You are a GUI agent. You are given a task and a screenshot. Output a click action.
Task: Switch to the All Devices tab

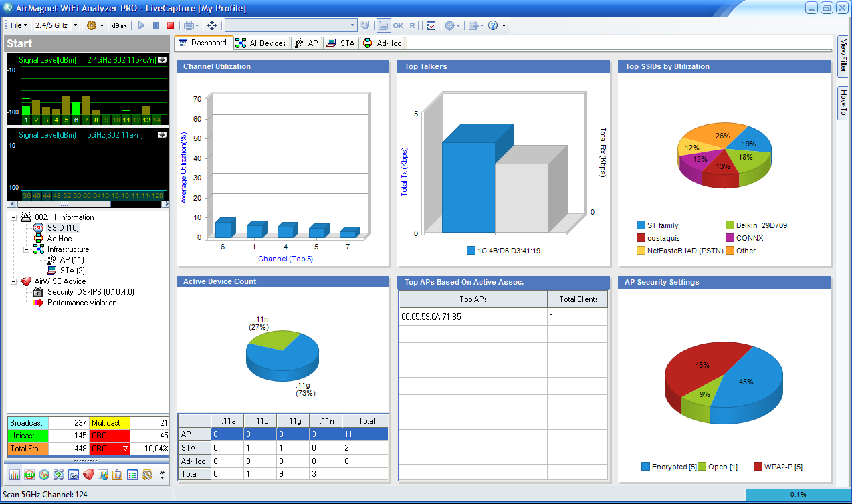click(261, 43)
